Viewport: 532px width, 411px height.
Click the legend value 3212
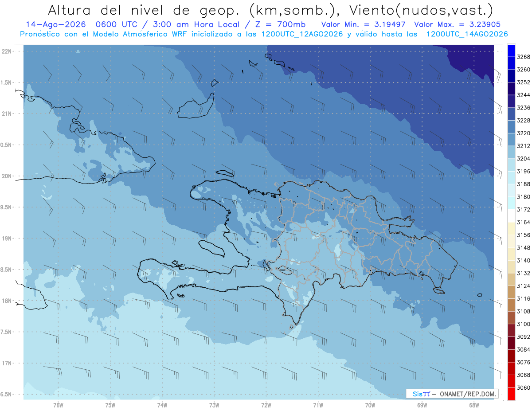[x=523, y=146]
